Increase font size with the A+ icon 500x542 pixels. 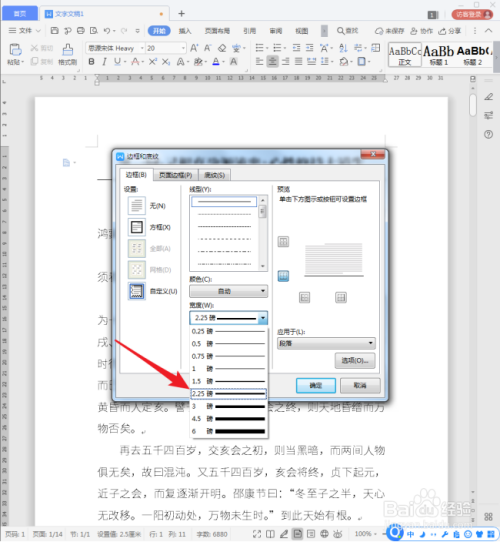click(x=194, y=48)
